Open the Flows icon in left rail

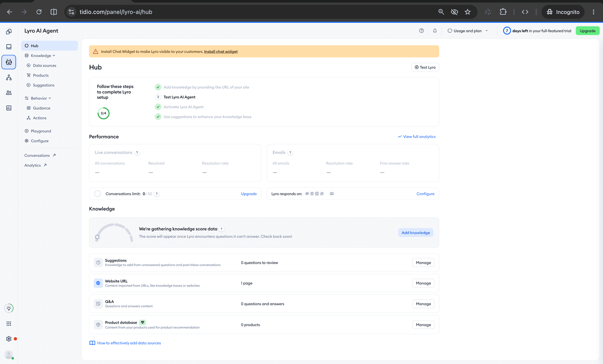(9, 78)
